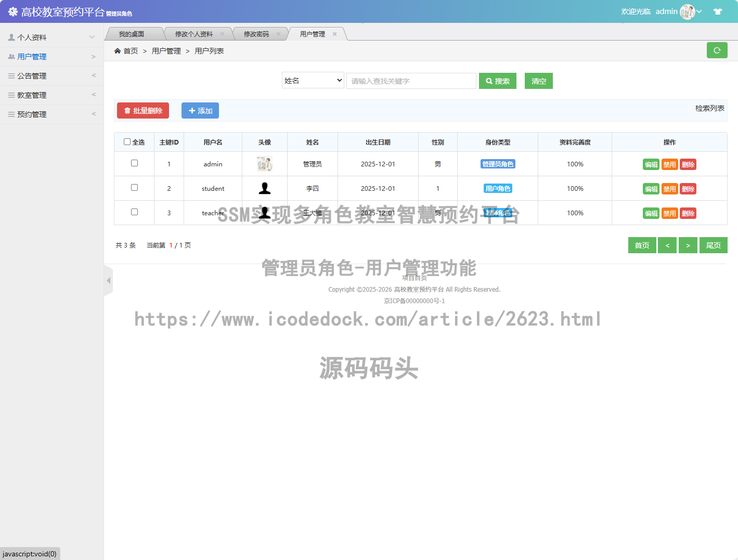
Task: Open the admin avatar image at top right
Action: click(x=687, y=11)
